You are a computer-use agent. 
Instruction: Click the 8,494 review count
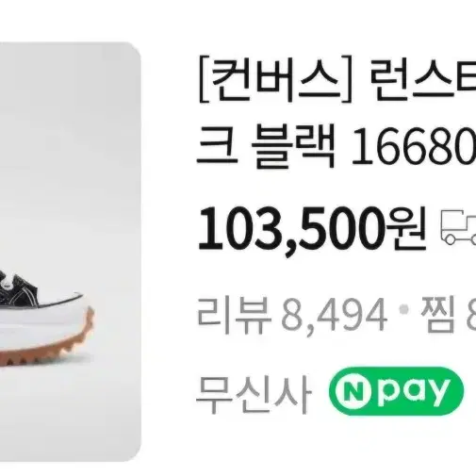334,314
